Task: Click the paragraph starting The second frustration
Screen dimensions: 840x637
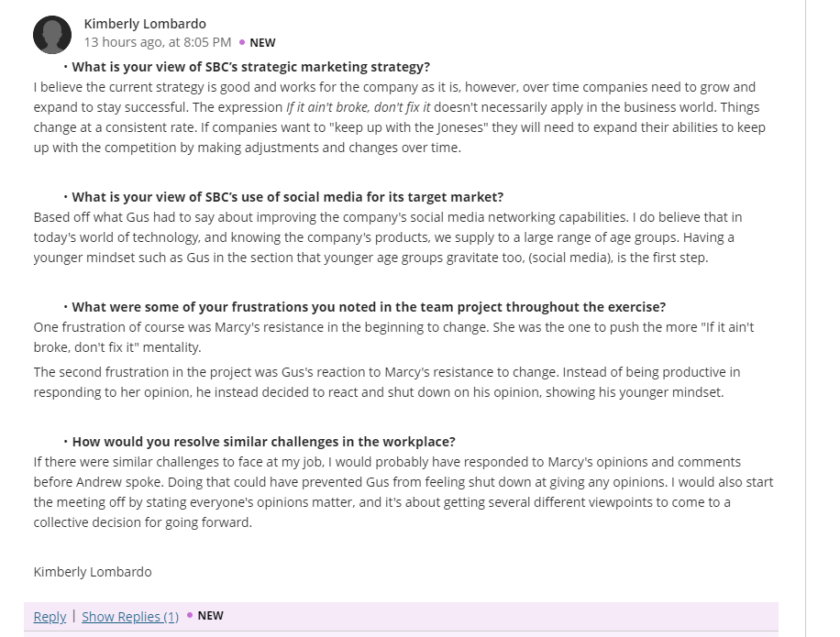Action: pyautogui.click(x=387, y=382)
